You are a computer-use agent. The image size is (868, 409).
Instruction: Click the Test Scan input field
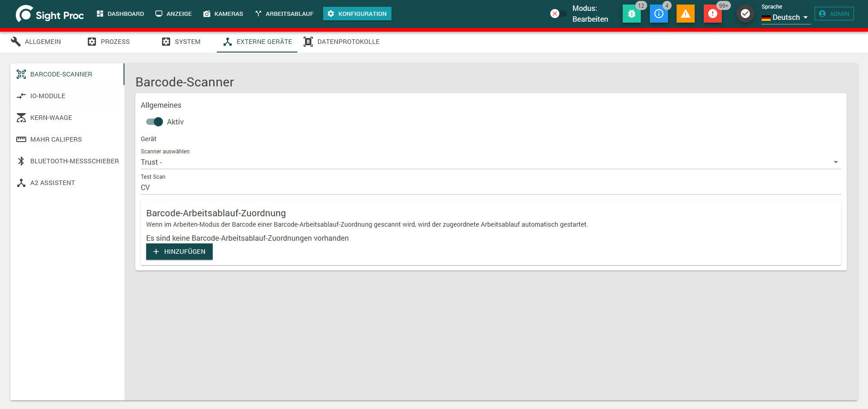click(491, 187)
